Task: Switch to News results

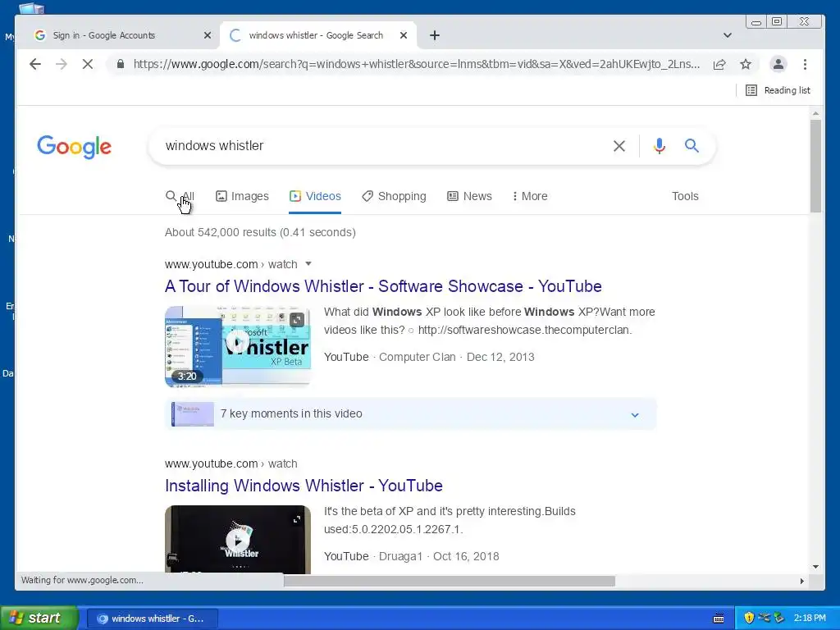Action: [469, 196]
